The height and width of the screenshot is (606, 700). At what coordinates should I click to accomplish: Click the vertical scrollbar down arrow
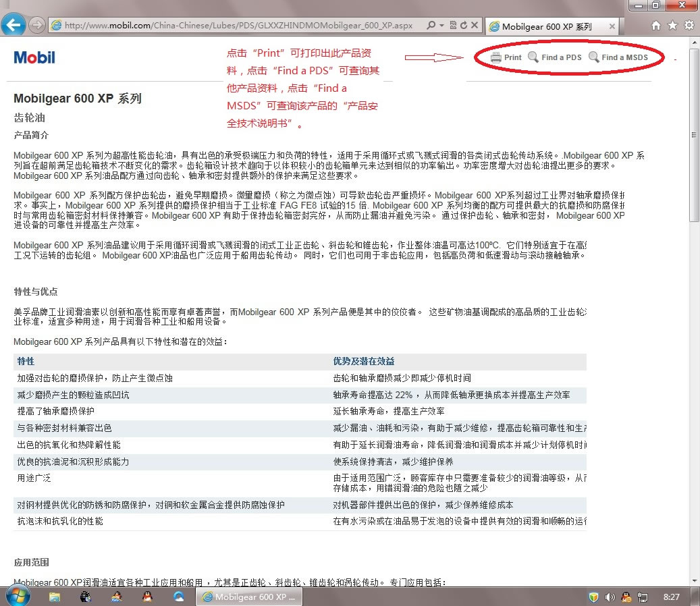pyautogui.click(x=694, y=581)
